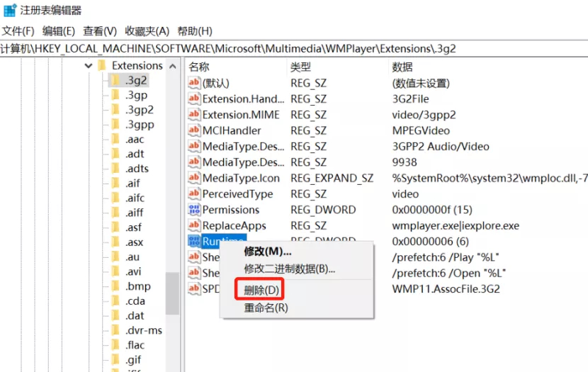
Task: Open the 收藏夹(A) menu
Action: click(x=147, y=31)
